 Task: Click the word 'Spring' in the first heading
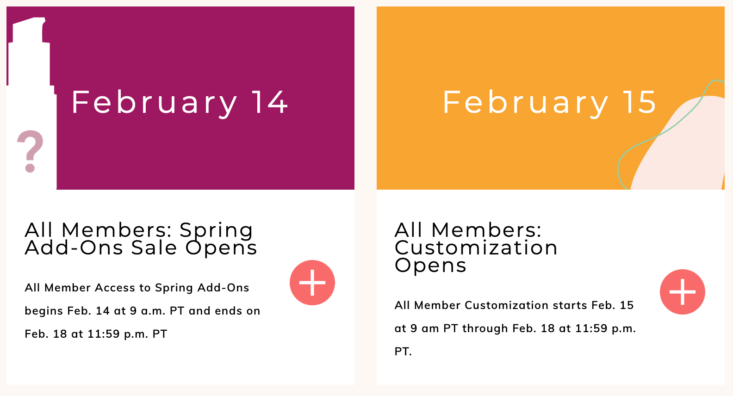tap(216, 230)
